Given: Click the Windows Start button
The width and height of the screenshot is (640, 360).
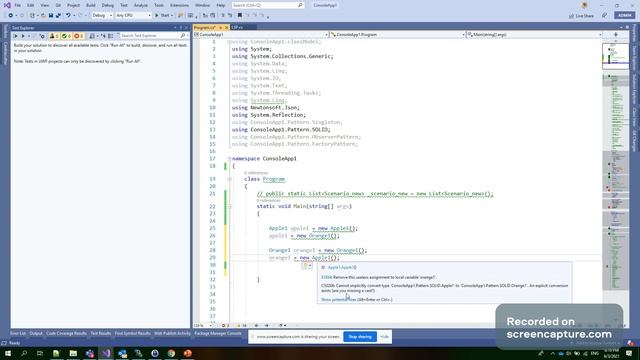Looking at the screenshot, I should pyautogui.click(x=8, y=353).
